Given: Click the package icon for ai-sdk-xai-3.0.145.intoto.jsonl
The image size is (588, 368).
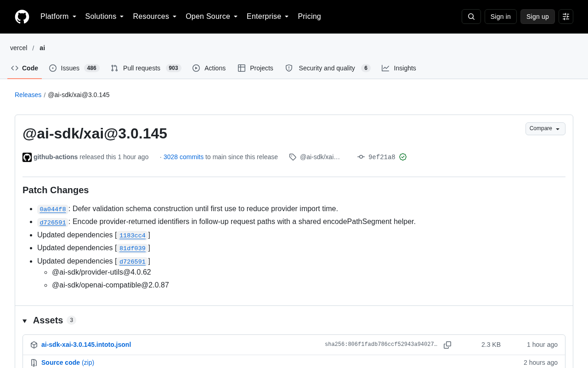Looking at the screenshot, I should pos(34,345).
